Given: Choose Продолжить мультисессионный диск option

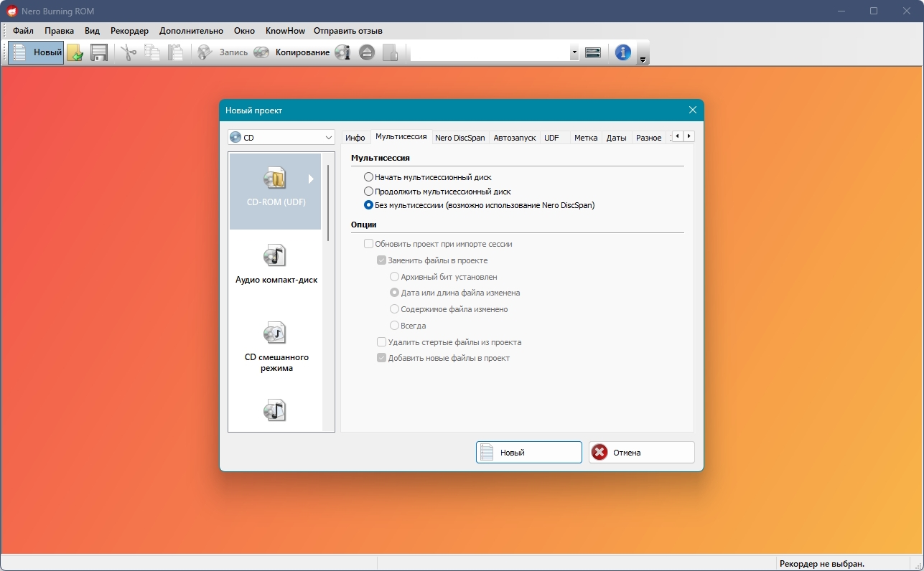Looking at the screenshot, I should pos(368,192).
